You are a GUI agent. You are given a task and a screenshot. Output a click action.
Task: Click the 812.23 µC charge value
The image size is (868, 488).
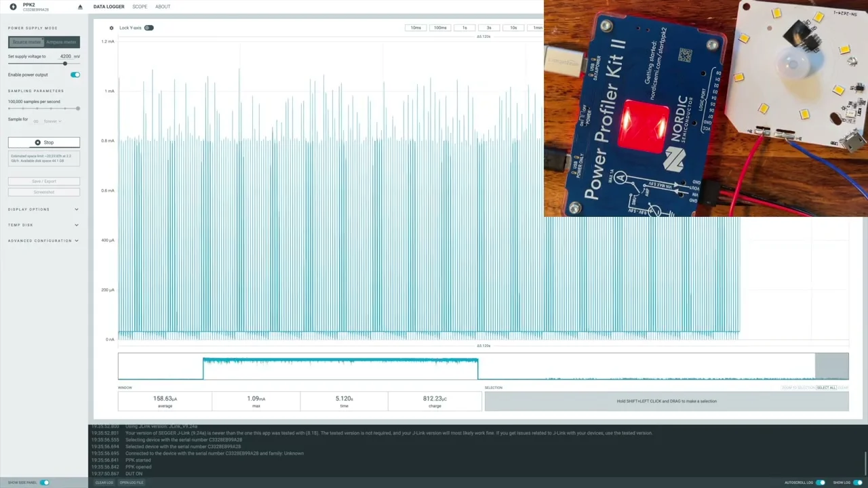click(x=435, y=399)
